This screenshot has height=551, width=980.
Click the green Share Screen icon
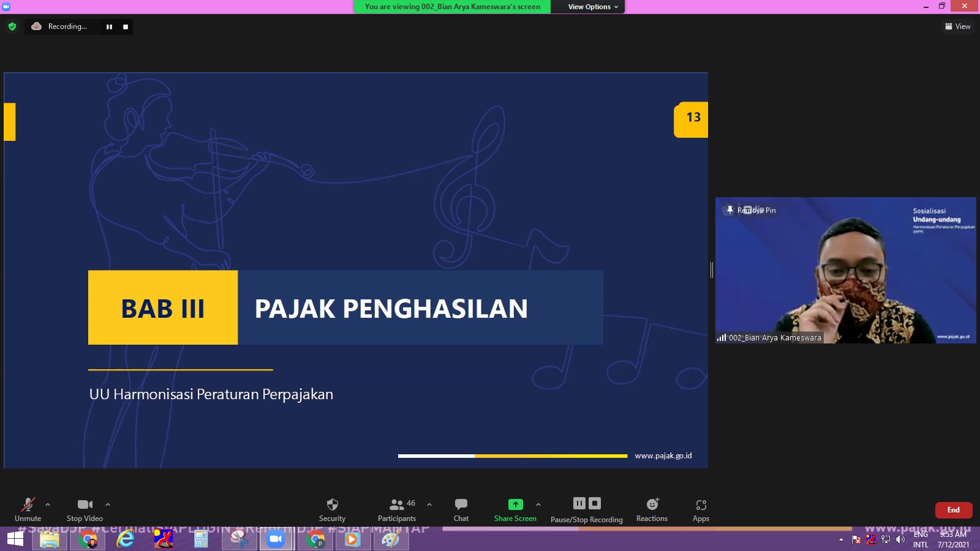[515, 504]
